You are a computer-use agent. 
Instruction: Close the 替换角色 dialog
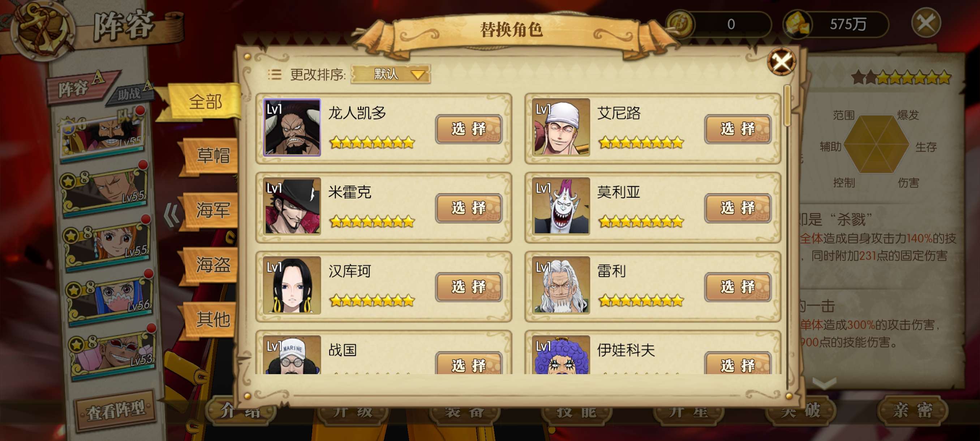(x=781, y=61)
